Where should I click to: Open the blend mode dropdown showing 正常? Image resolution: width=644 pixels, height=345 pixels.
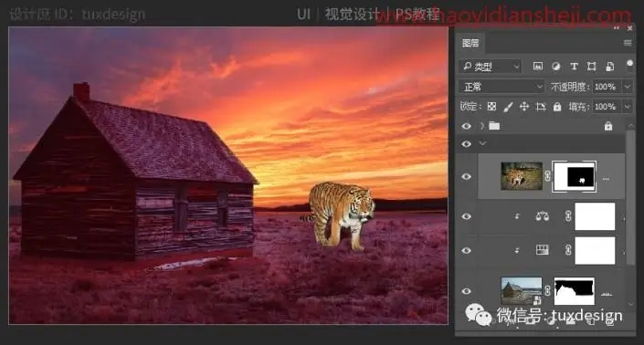pyautogui.click(x=501, y=87)
